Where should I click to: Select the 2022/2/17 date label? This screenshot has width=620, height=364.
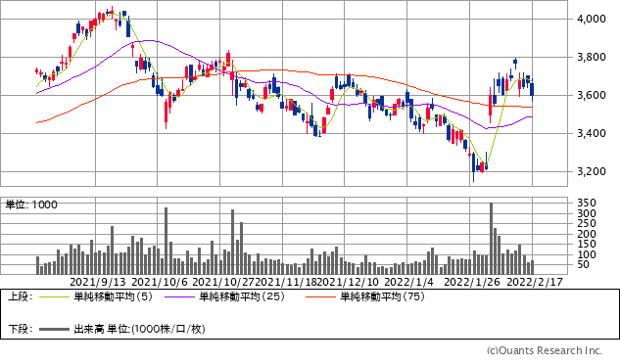coord(534,282)
